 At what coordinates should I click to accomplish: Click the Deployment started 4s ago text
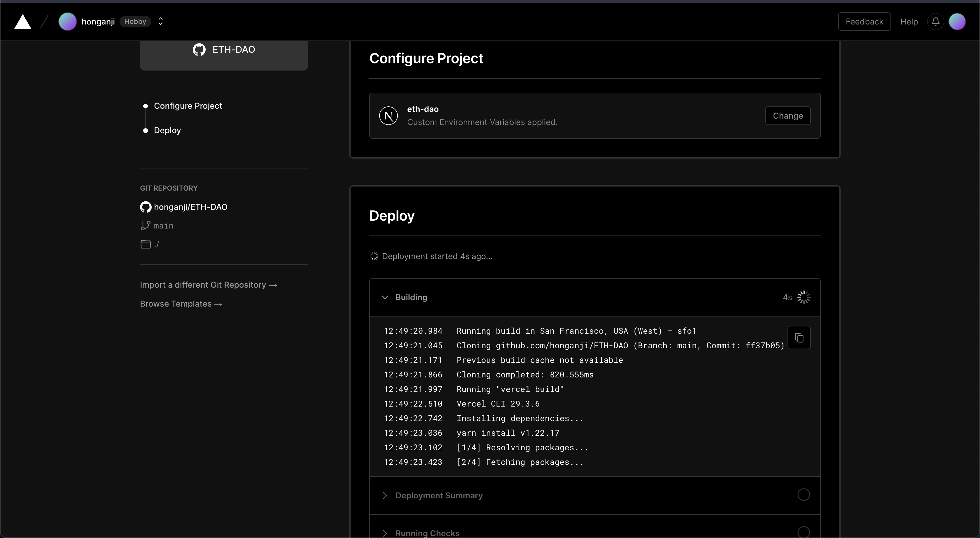tap(437, 256)
